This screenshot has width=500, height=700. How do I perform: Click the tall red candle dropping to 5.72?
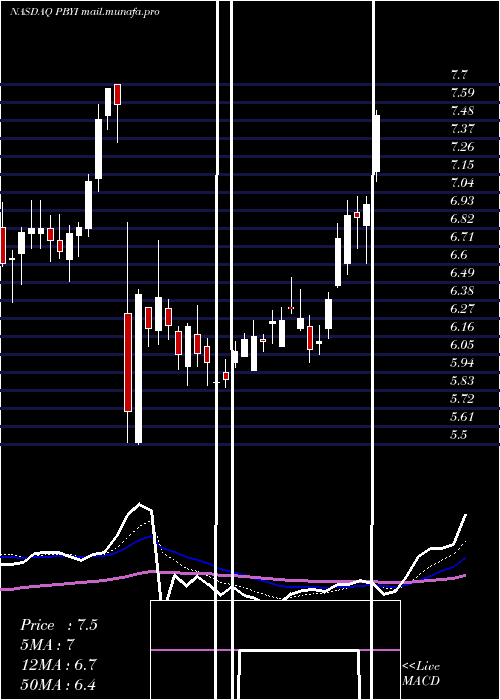click(x=128, y=362)
